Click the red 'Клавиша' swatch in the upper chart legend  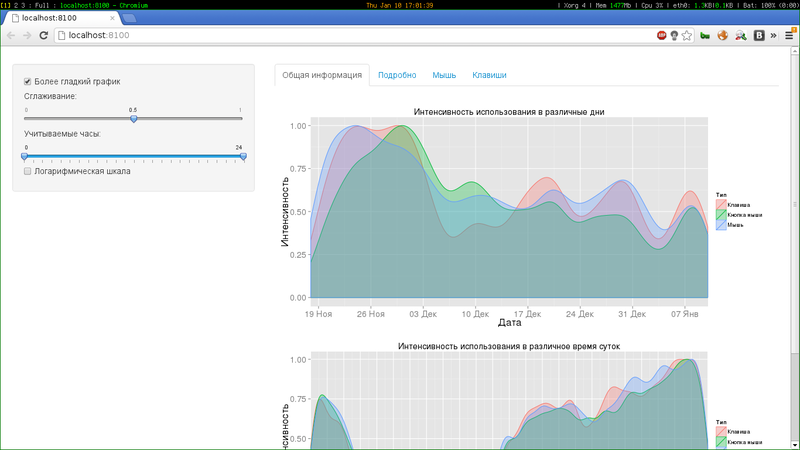click(721, 205)
